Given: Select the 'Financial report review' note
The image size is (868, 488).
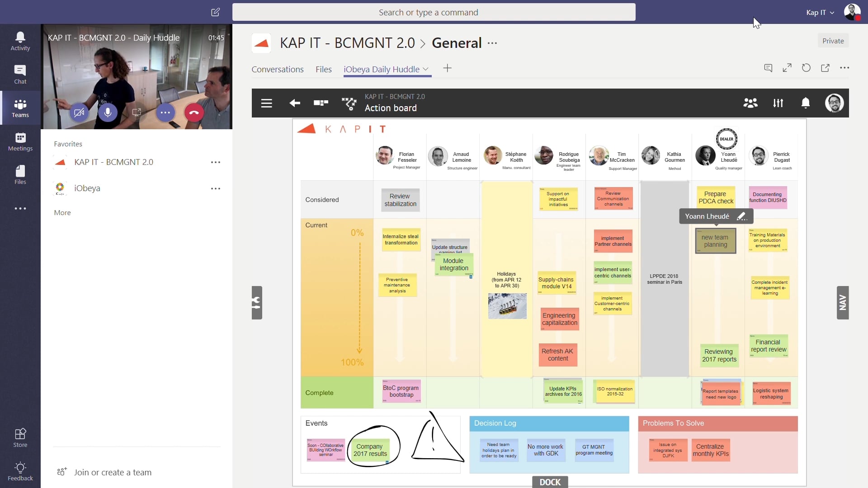Looking at the screenshot, I should click(x=769, y=346).
